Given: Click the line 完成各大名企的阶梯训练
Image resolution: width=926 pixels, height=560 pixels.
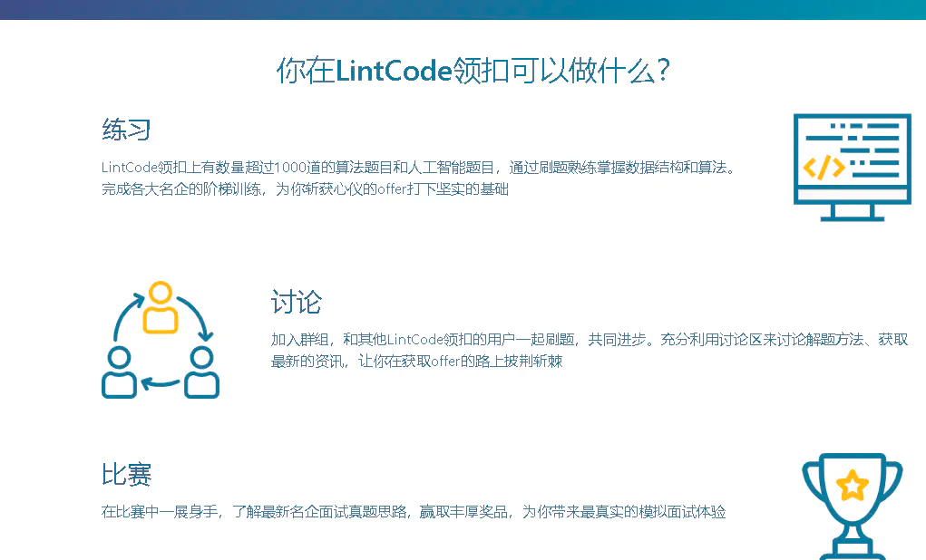Looking at the screenshot, I should click(x=305, y=189).
